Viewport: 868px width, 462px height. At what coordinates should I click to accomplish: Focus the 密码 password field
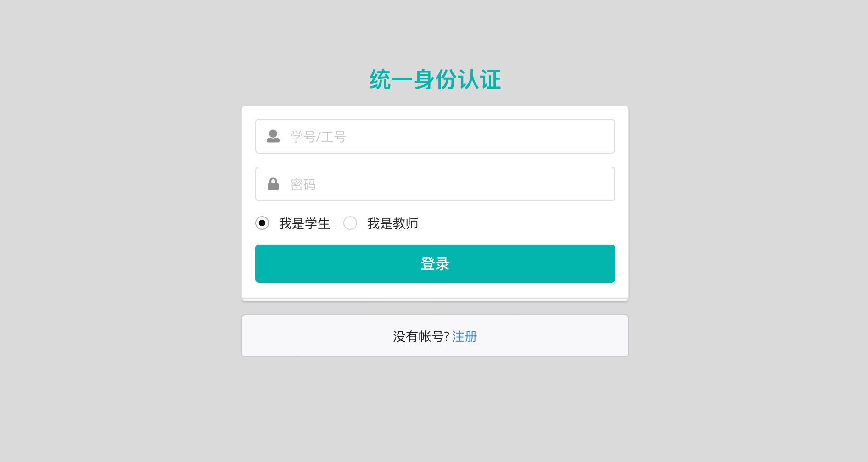435,184
